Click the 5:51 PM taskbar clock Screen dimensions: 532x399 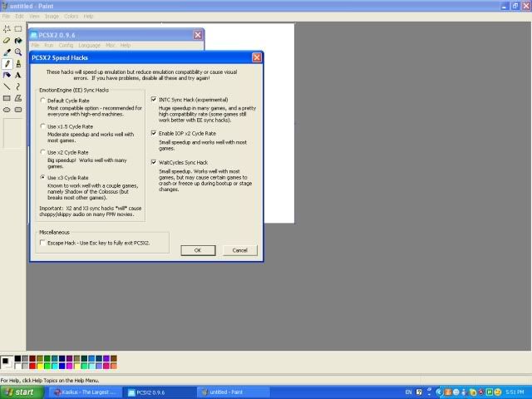[x=515, y=392]
